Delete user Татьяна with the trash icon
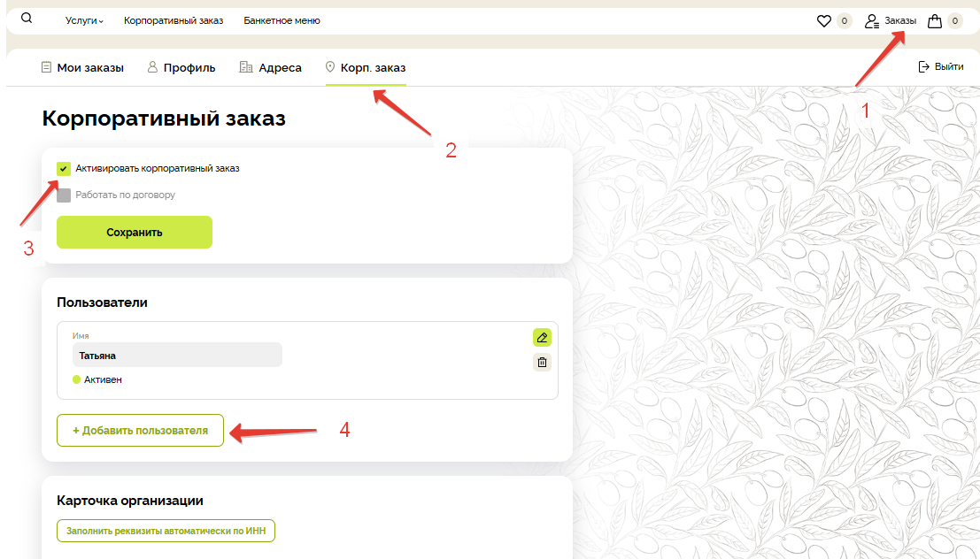Image resolution: width=980 pixels, height=559 pixels. 542,362
